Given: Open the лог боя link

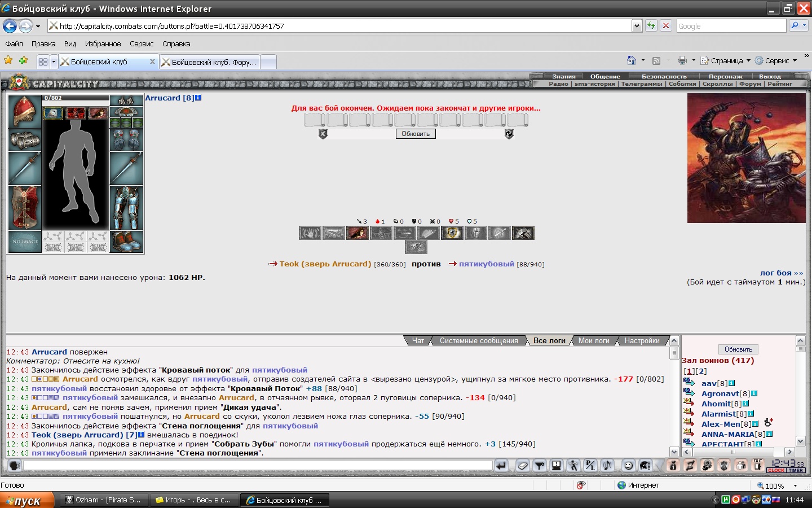Looking at the screenshot, I should [x=782, y=273].
